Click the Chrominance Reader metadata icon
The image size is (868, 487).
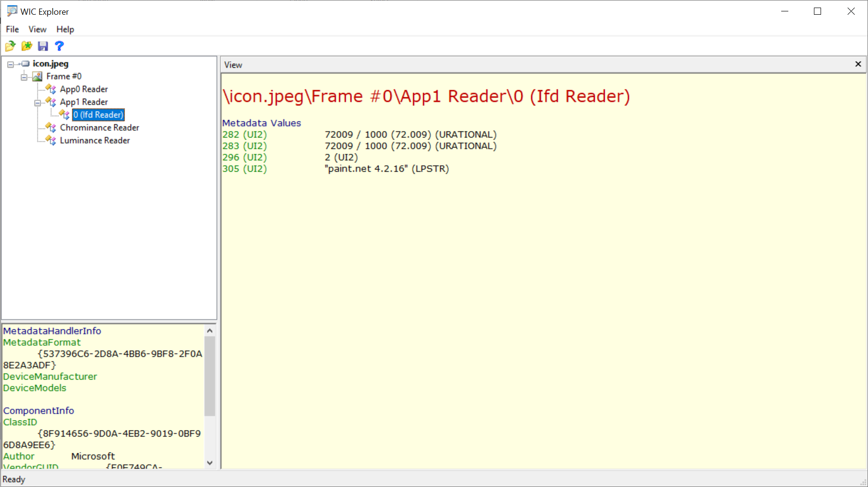point(50,127)
